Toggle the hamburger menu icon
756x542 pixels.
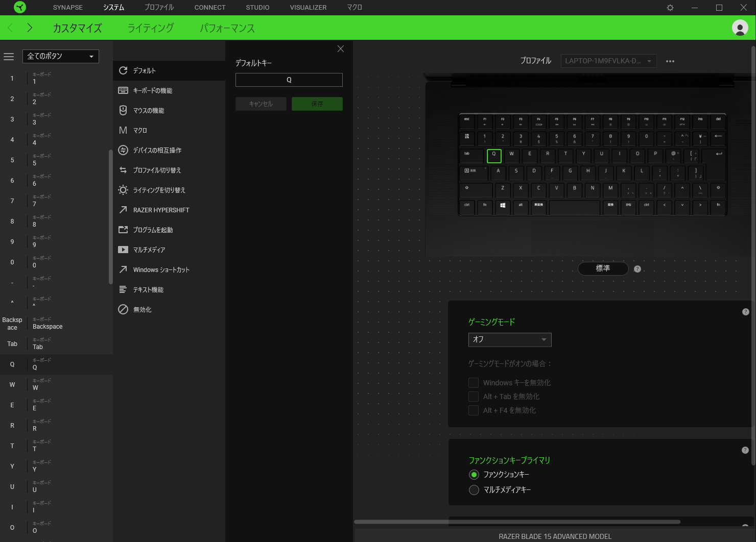[9, 57]
